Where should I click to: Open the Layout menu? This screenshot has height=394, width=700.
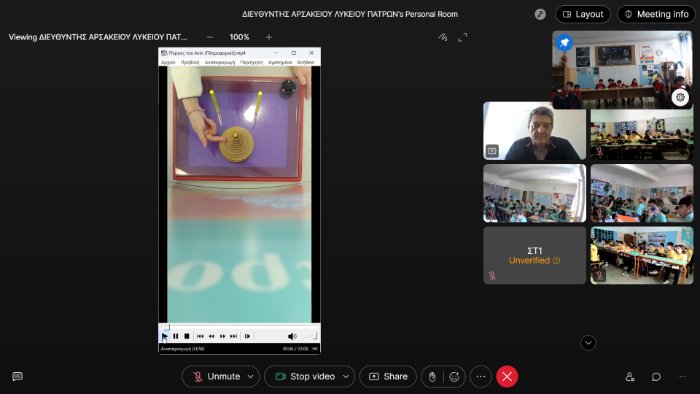click(x=583, y=14)
